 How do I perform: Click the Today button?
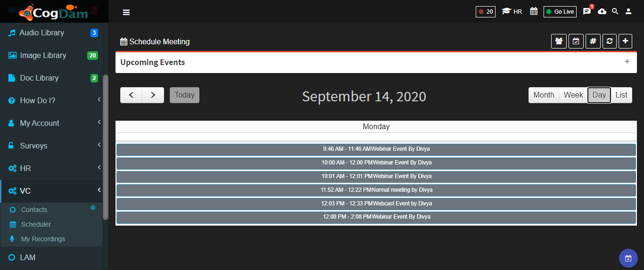pyautogui.click(x=184, y=95)
